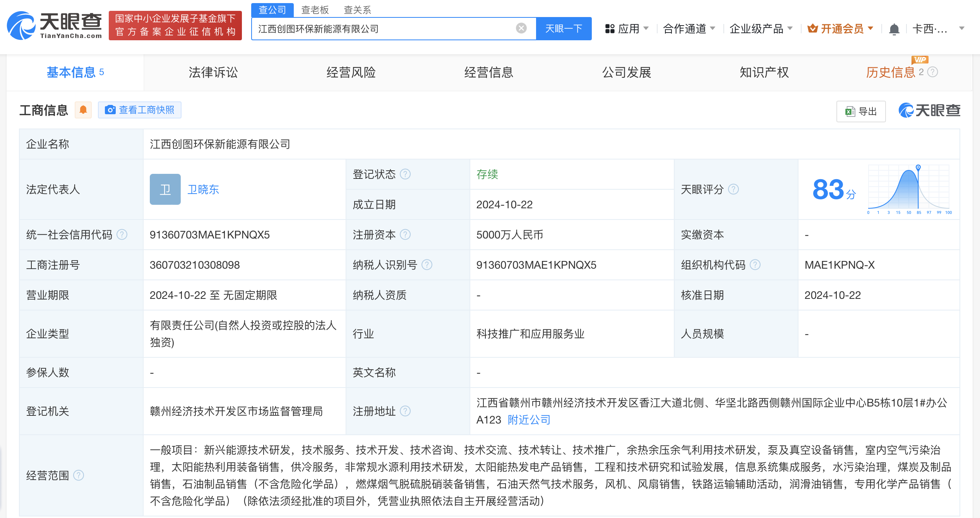
Task: Open the 法律诉讼 tab
Action: click(x=213, y=72)
